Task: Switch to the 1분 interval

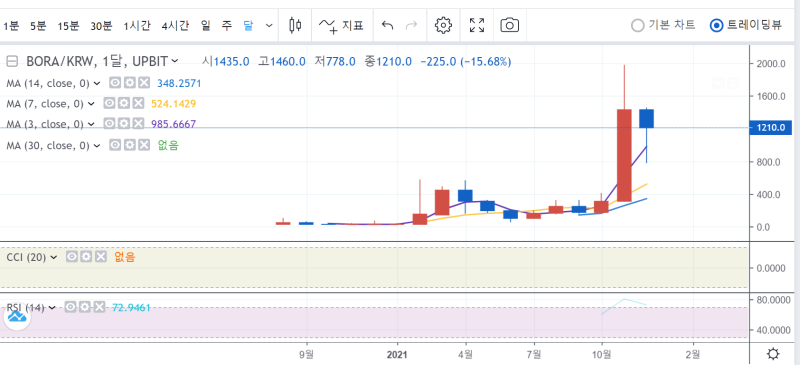Action: click(11, 26)
